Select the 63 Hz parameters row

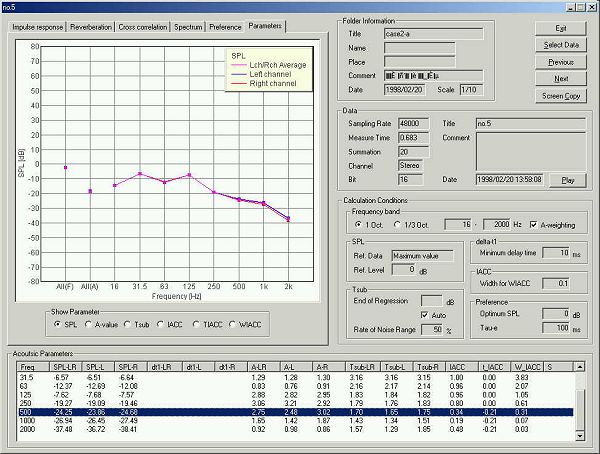(296, 386)
